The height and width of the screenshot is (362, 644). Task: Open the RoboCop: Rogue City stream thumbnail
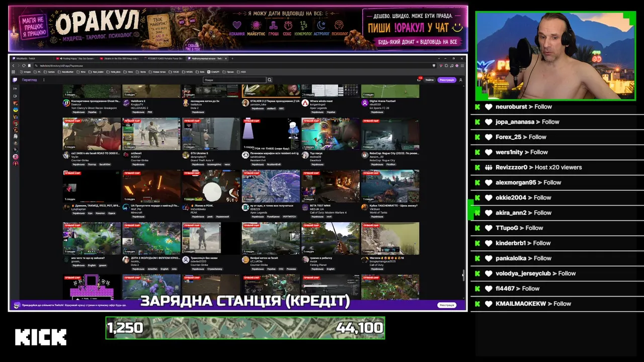click(390, 134)
